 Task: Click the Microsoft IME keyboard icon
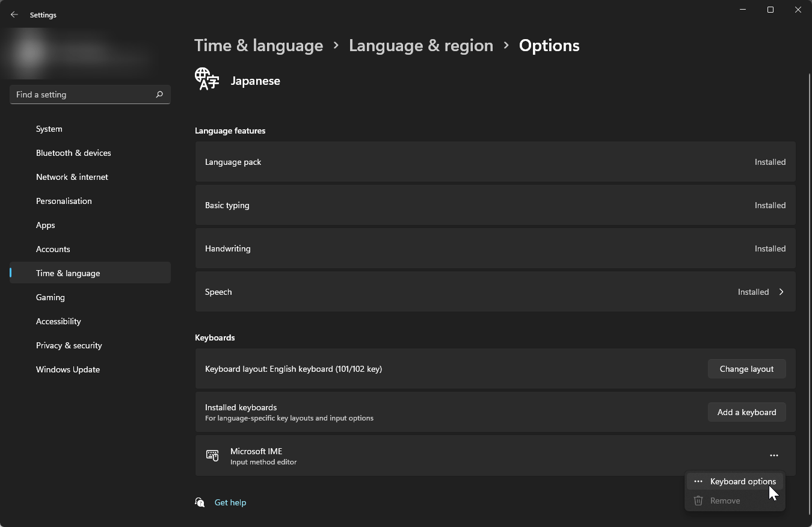(212, 455)
